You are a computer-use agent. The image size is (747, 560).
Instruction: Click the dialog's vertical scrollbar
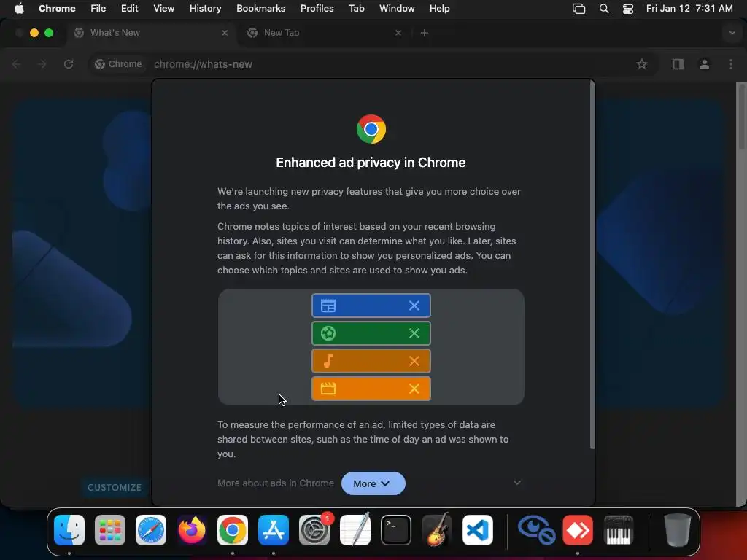pyautogui.click(x=592, y=265)
